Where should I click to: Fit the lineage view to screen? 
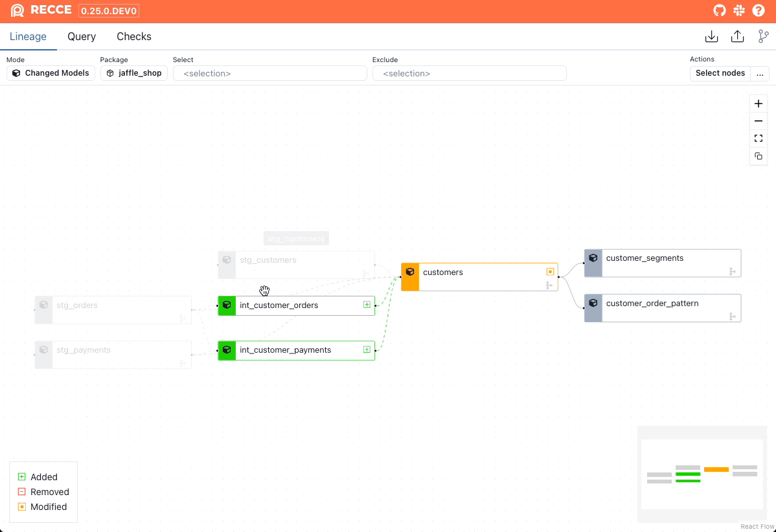tap(759, 139)
